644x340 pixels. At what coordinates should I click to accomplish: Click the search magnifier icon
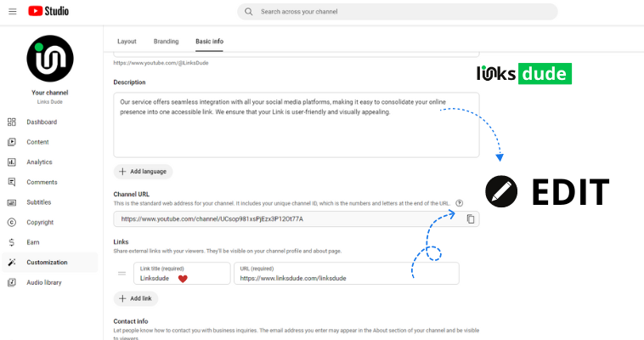(248, 12)
